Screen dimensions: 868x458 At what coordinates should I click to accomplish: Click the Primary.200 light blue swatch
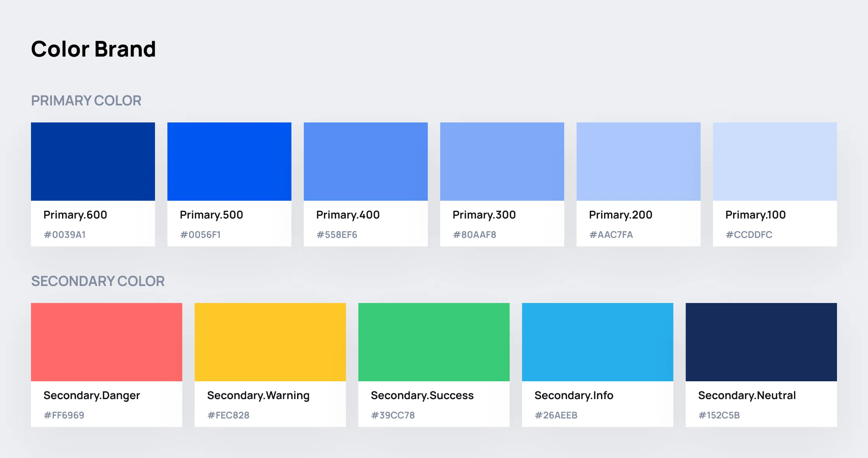coord(639,162)
